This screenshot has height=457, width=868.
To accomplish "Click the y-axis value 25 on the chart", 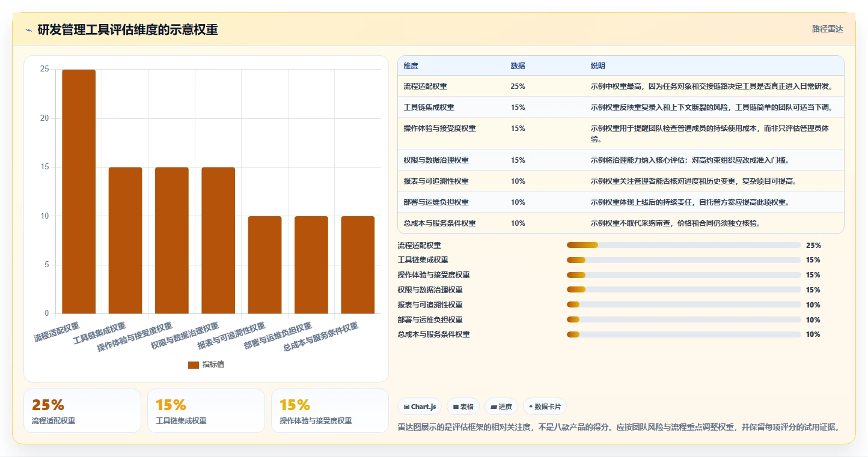I will point(44,70).
